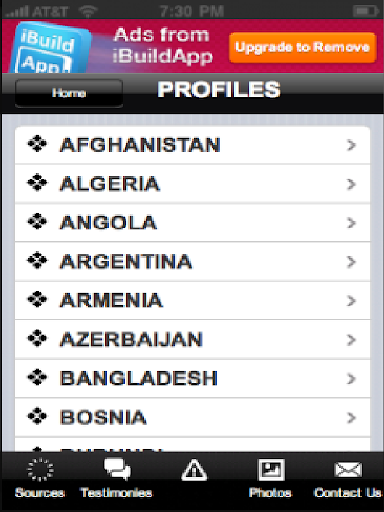
Task: Select the AFGHANISTAN country name
Action: (x=140, y=145)
